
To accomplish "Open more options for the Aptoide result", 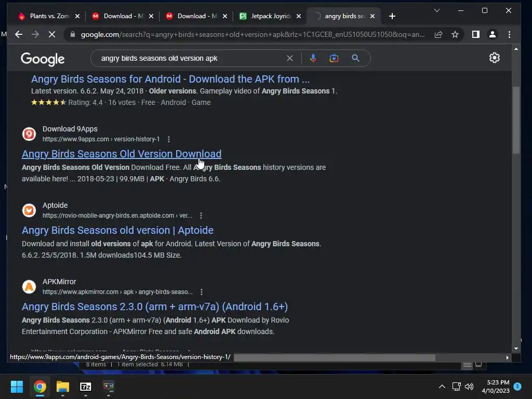I will tap(201, 216).
